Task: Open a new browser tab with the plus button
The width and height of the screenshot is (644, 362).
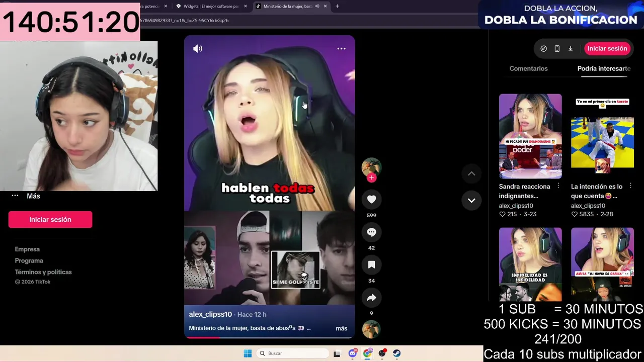Action: 337,6
